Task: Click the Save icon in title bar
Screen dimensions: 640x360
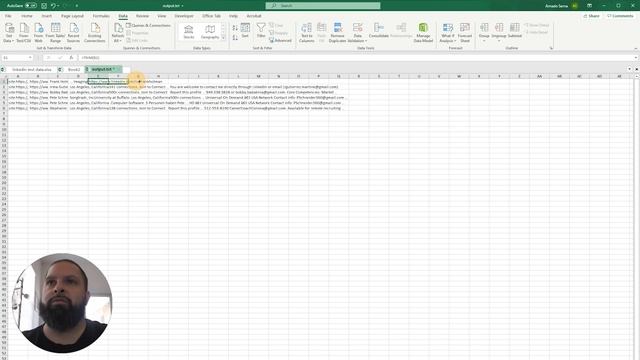Action: (x=44, y=6)
